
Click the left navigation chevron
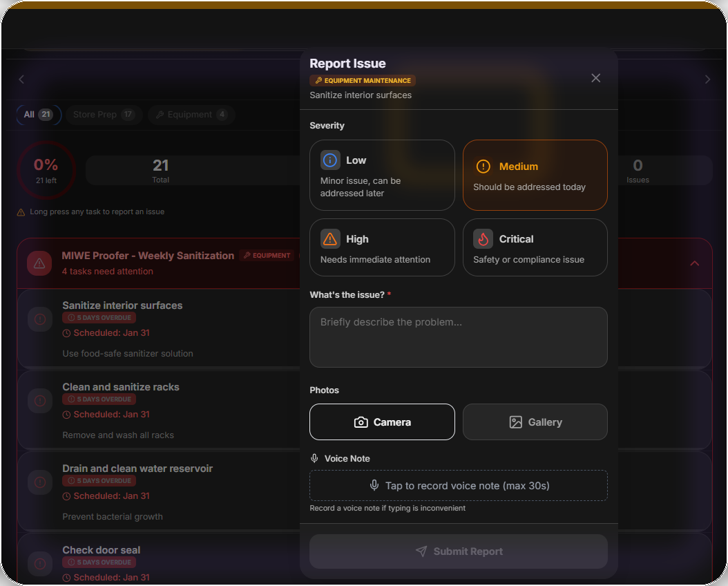[21, 79]
